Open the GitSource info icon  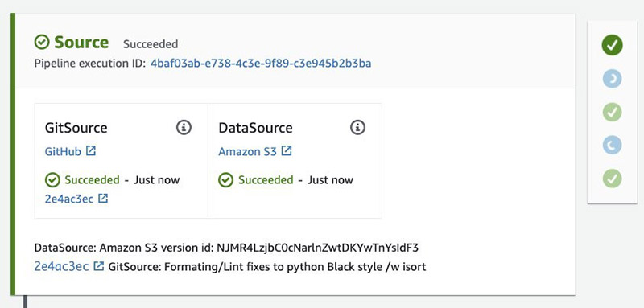(184, 128)
